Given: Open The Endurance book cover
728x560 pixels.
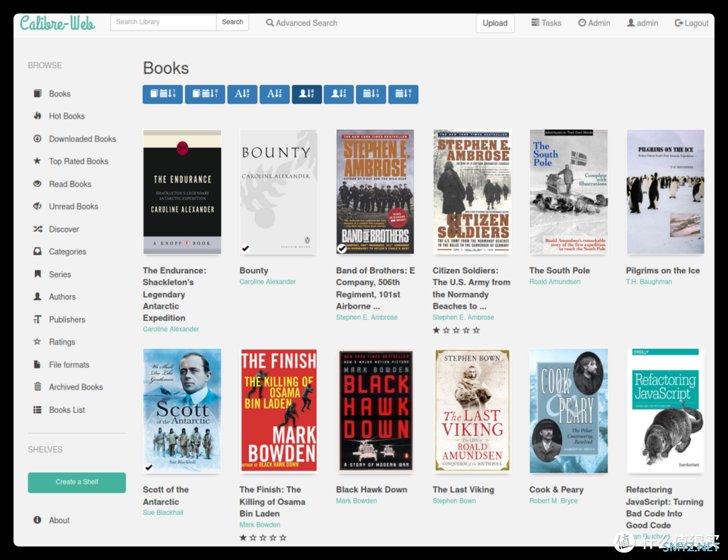Looking at the screenshot, I should coord(182,192).
